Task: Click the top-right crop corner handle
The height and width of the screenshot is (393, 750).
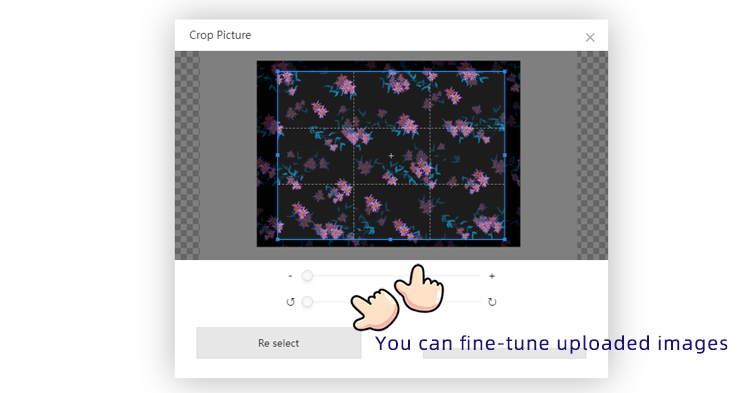Action: point(505,72)
